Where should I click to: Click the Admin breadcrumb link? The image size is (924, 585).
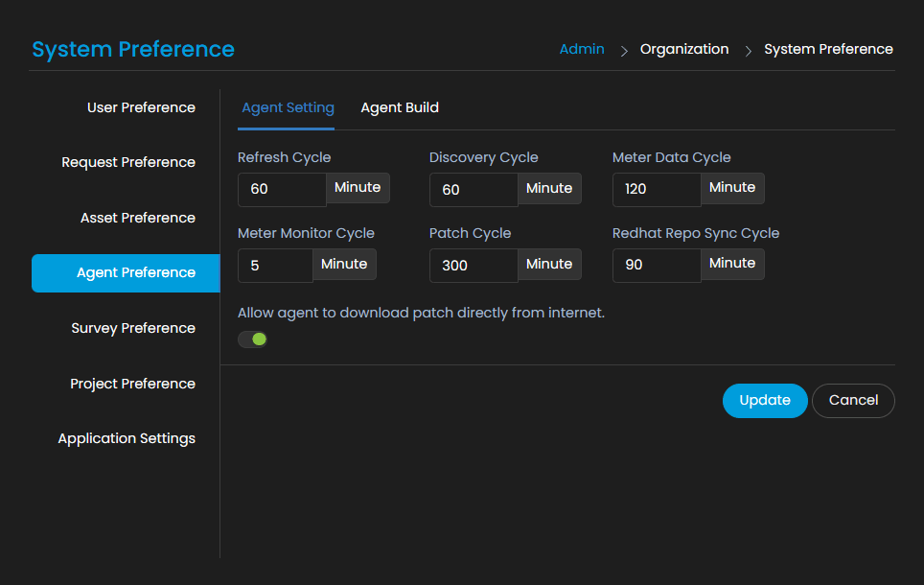tap(582, 49)
